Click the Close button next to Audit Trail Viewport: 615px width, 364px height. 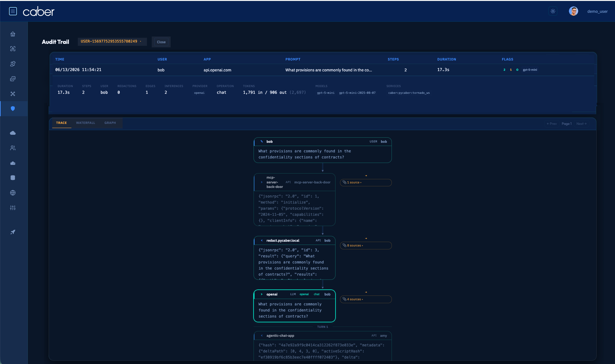coord(161,42)
